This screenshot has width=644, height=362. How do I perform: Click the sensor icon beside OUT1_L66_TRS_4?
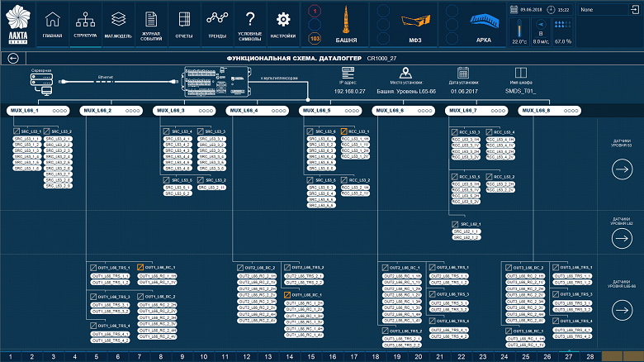(x=93, y=326)
